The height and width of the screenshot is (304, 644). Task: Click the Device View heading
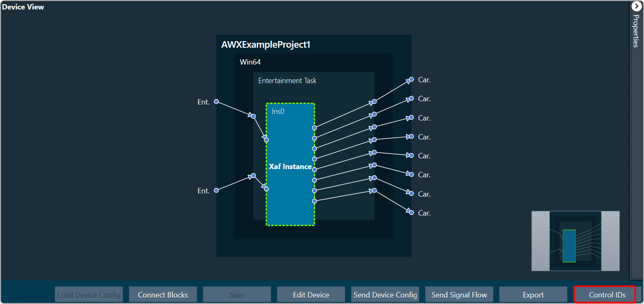pyautogui.click(x=23, y=7)
